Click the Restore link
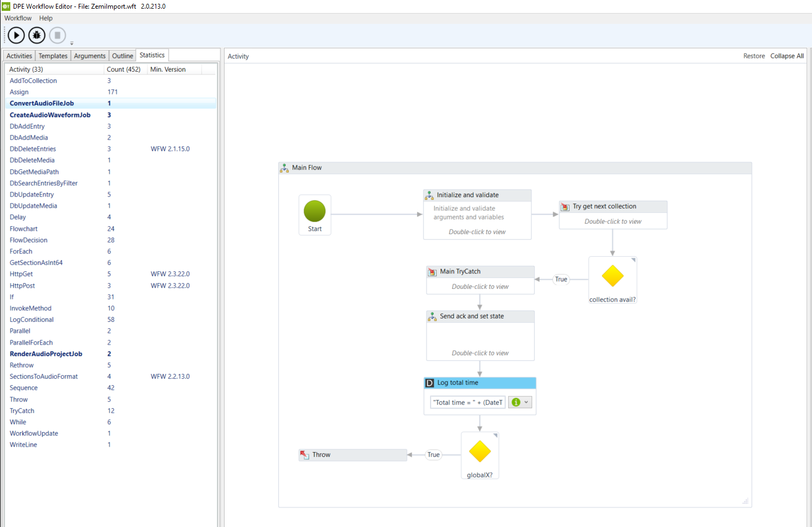Viewport: 812px width, 527px height. [x=753, y=56]
